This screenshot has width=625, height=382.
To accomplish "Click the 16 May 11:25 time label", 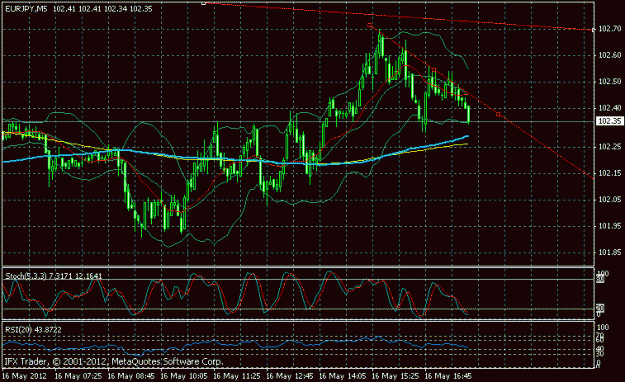I will 237,376.
